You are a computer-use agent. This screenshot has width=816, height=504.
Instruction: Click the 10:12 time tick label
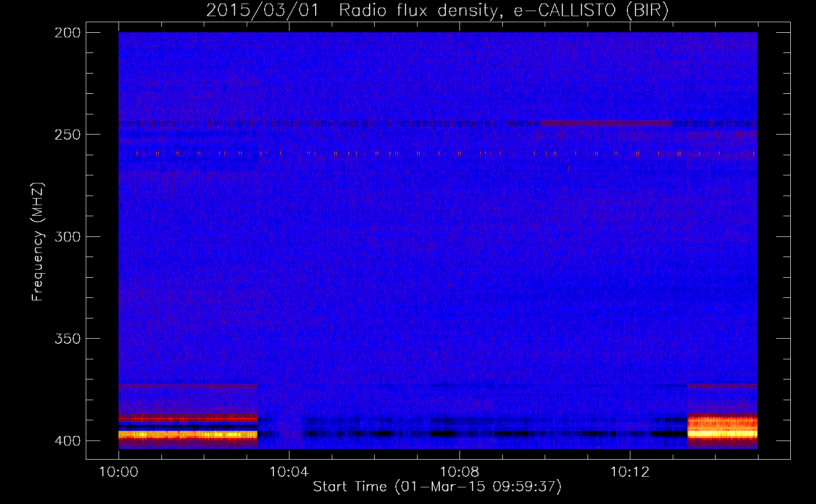630,472
